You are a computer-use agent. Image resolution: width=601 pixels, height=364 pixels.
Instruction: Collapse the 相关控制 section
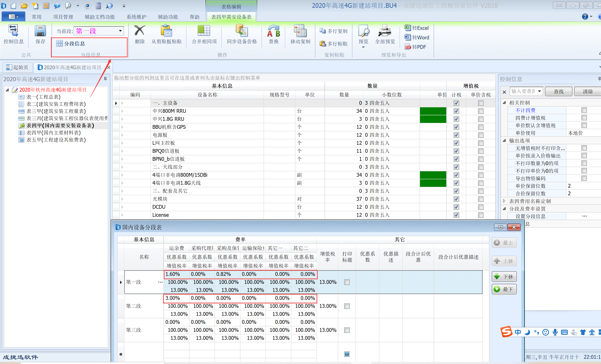(x=504, y=103)
